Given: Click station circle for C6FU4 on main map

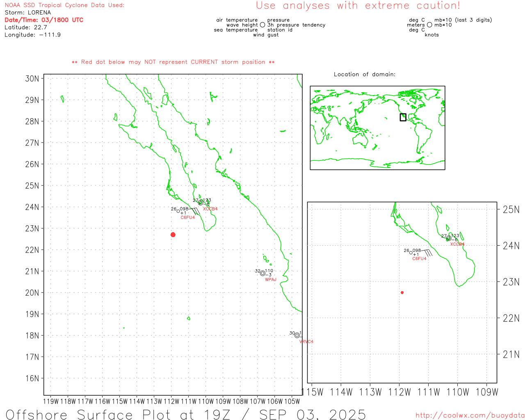Looking at the screenshot, I should point(178,211).
